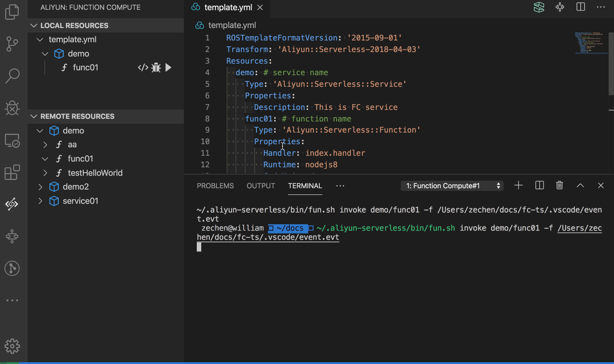Viewport: 614px width, 364px height.
Task: Click the editor minimap preview
Action: 591,43
